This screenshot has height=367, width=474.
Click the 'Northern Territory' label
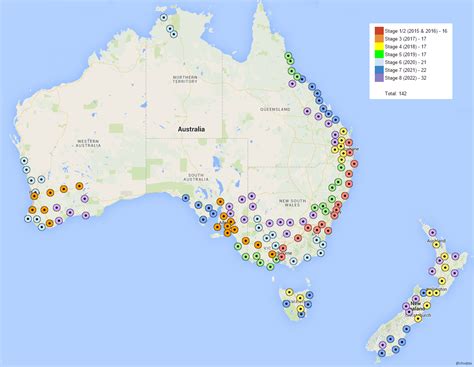point(185,79)
